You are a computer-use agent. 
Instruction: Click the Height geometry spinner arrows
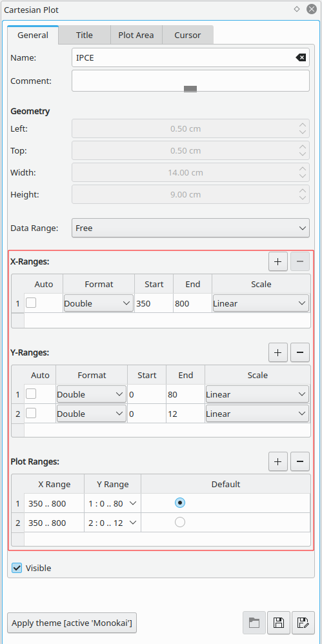(303, 194)
